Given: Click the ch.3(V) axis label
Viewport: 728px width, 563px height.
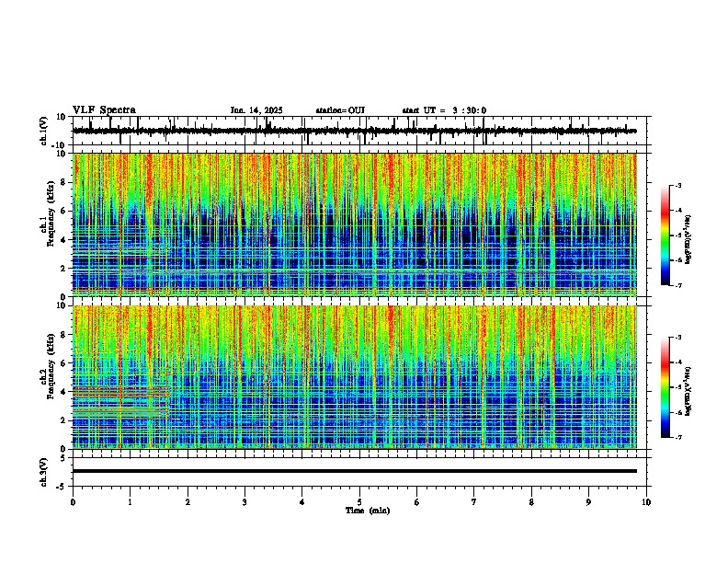Looking at the screenshot, I should 44,472.
